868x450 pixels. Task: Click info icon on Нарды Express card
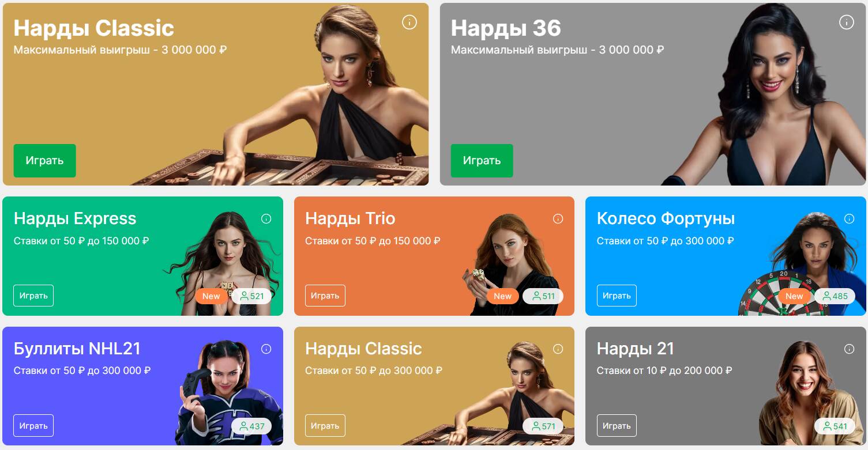(x=266, y=219)
